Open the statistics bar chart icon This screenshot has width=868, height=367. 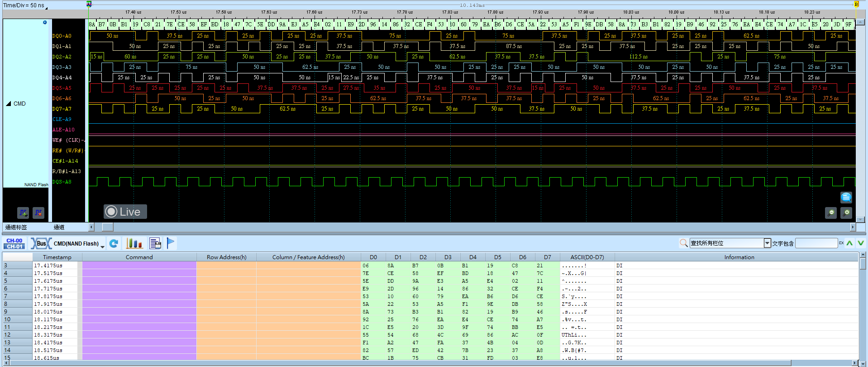134,244
